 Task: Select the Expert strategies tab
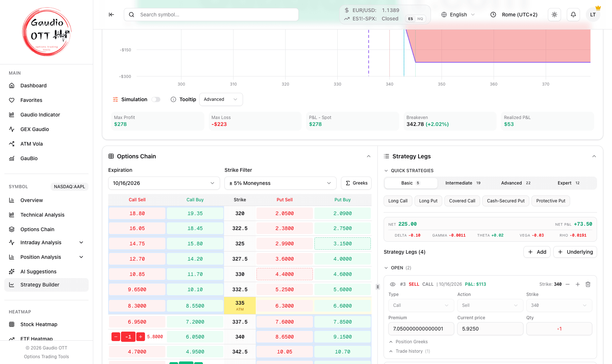point(569,183)
